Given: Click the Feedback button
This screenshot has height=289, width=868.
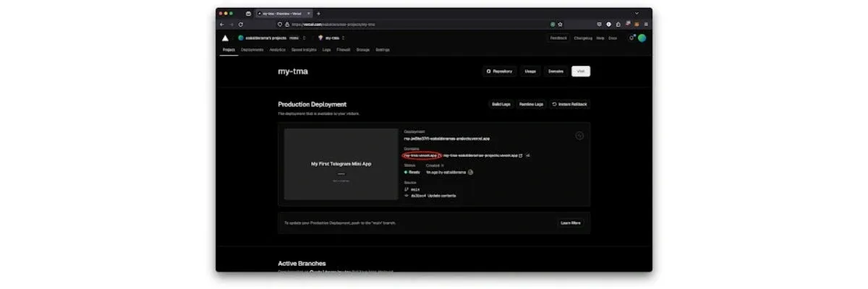Looking at the screenshot, I should click(558, 38).
